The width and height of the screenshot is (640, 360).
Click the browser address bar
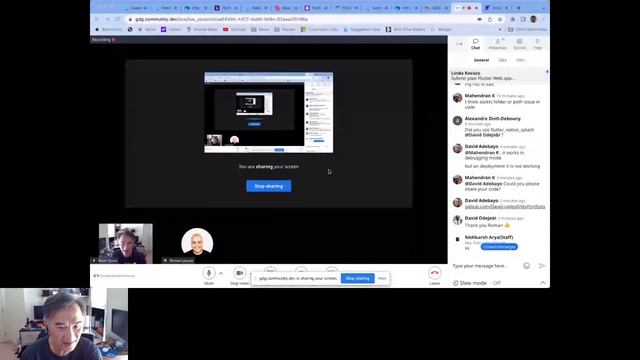click(x=302, y=19)
